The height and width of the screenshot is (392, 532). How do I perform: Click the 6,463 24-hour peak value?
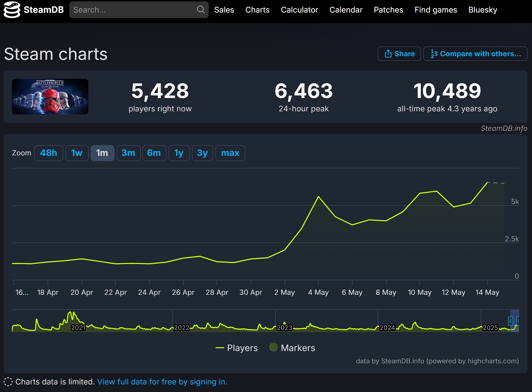pos(304,91)
